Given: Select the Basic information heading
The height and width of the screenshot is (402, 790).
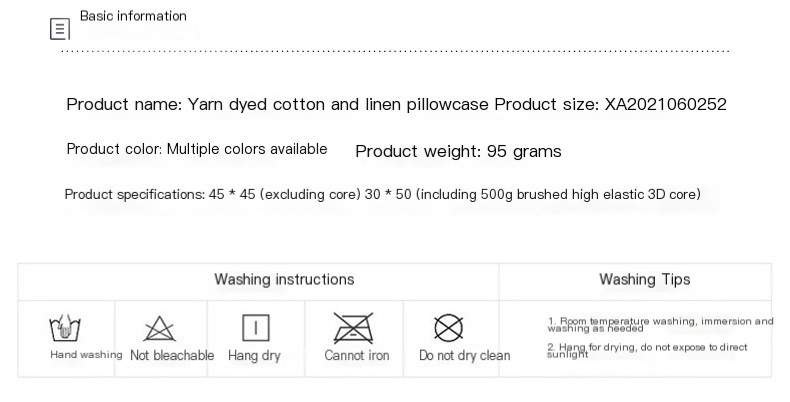Looking at the screenshot, I should coord(133,16).
